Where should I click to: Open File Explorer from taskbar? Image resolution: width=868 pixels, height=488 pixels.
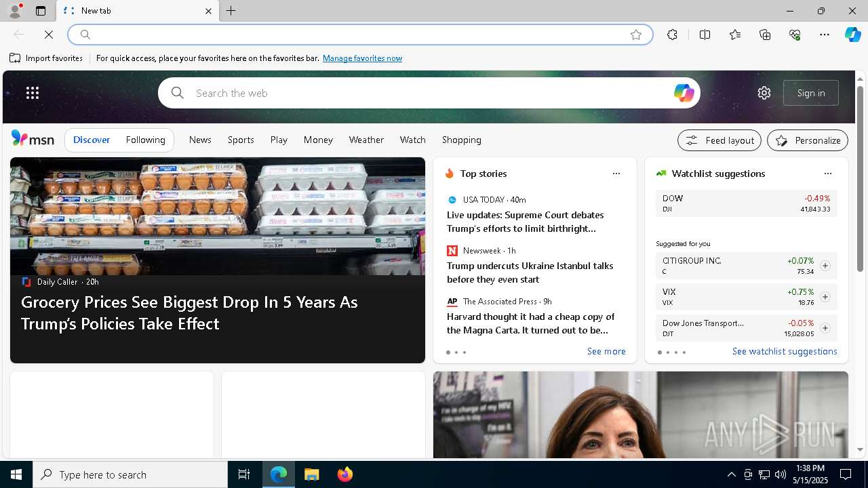tap(311, 474)
